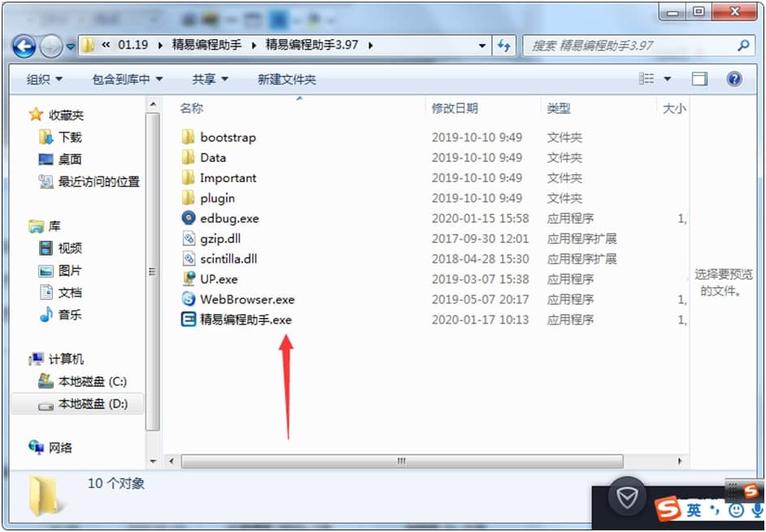Sort by 大小 column header
Screen dimensions: 766x532
(674, 108)
